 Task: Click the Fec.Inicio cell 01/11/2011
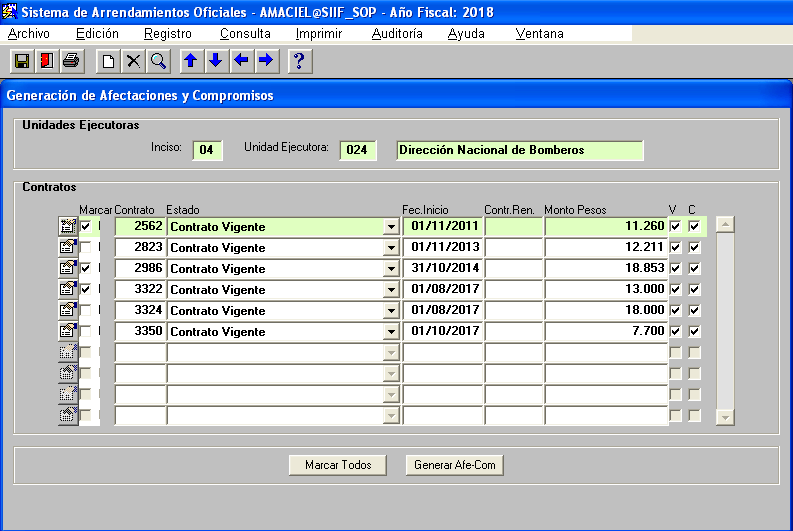(443, 227)
